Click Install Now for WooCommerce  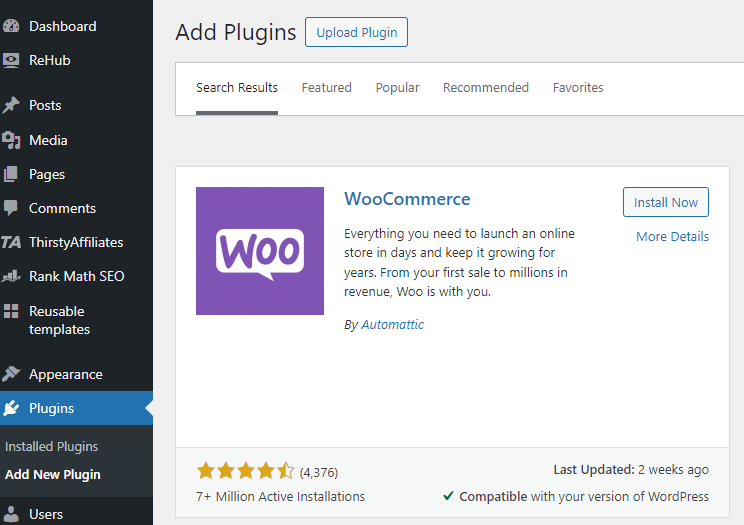[666, 202]
